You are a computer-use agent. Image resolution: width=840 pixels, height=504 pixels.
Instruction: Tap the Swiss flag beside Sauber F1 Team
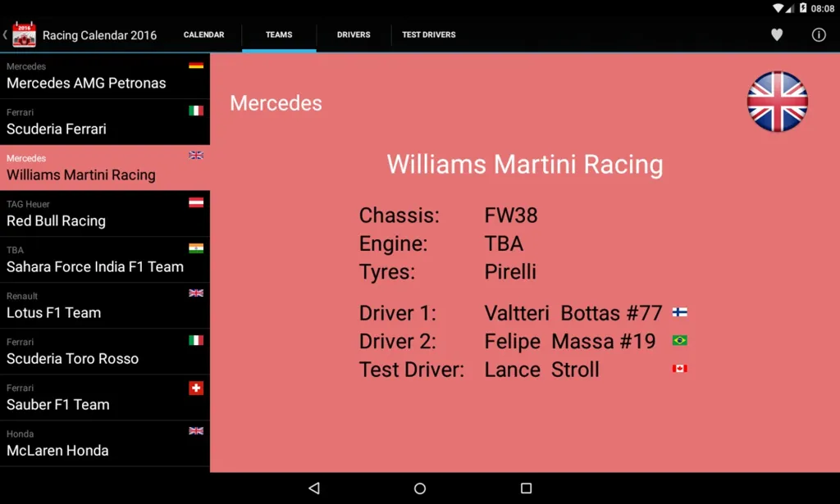(x=196, y=388)
